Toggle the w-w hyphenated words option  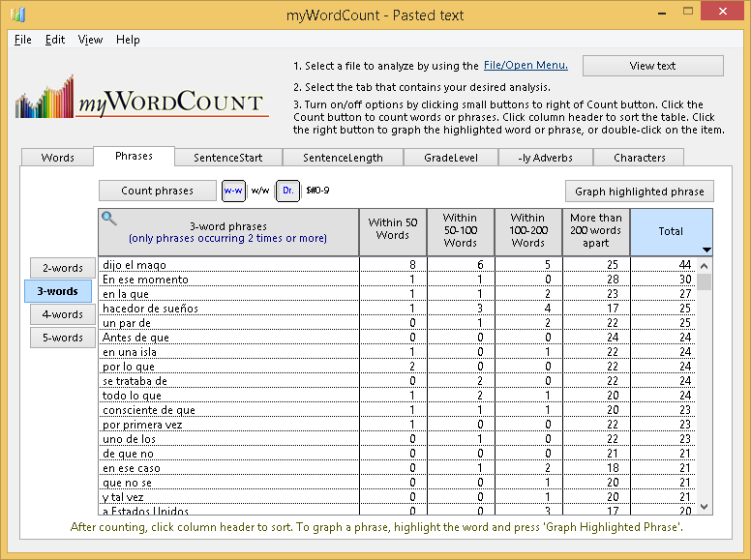click(x=233, y=191)
